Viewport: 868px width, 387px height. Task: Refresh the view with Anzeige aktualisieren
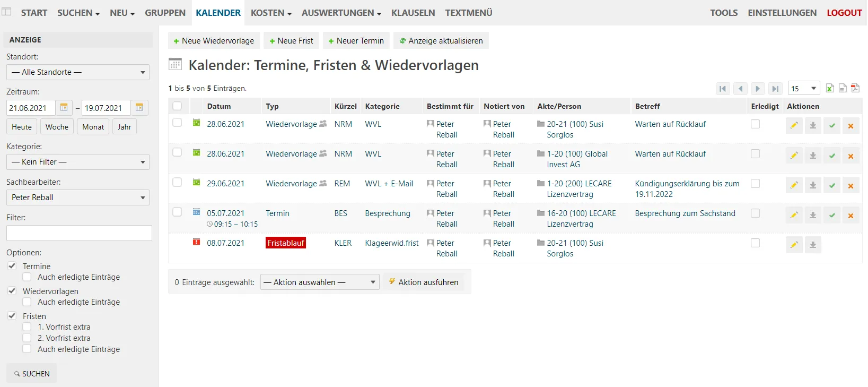(441, 41)
